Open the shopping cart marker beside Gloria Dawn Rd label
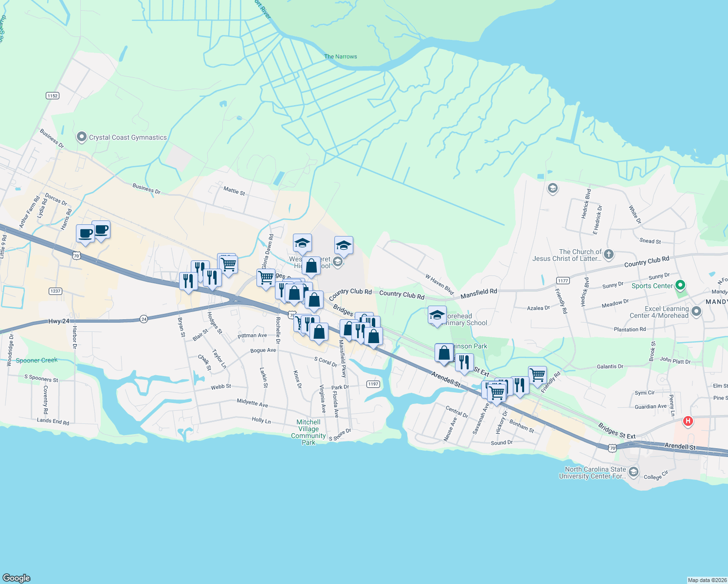This screenshot has width=728, height=584. (266, 279)
